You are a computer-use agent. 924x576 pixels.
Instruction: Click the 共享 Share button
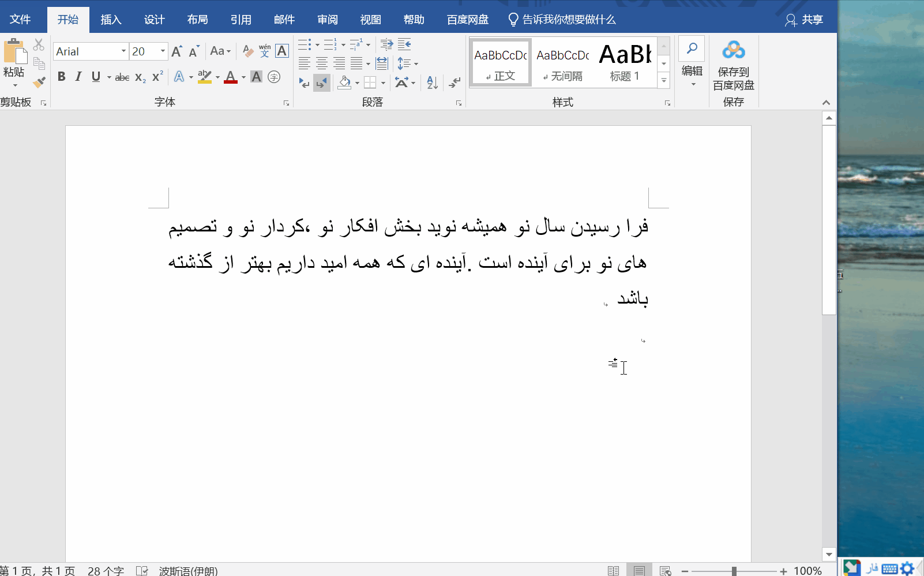(x=805, y=20)
